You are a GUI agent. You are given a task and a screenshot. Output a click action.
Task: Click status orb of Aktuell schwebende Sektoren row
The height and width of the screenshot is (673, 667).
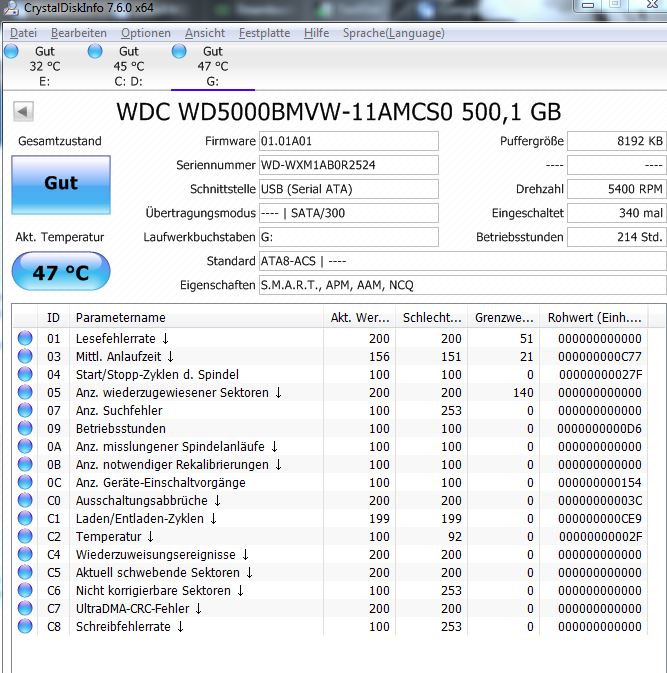point(25,573)
